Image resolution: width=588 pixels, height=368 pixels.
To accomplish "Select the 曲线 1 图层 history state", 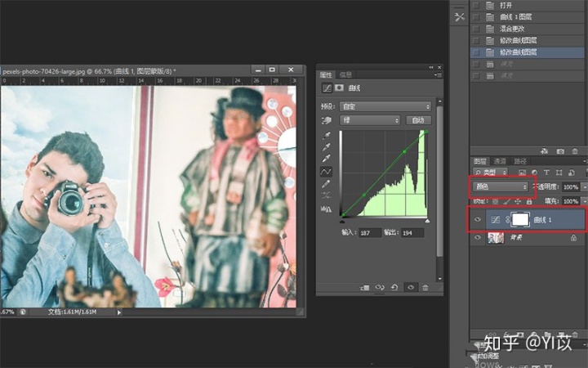I will tap(528, 17).
